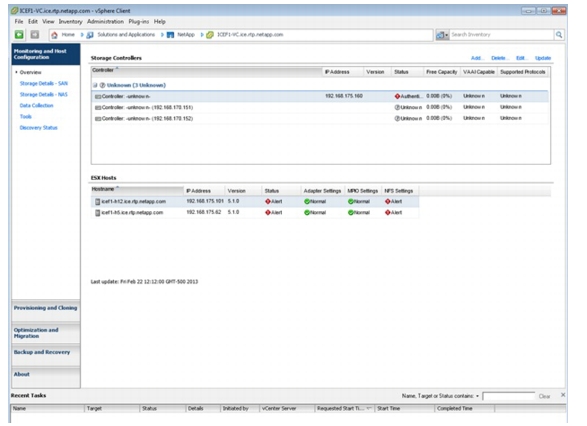
Task: Open the File menu
Action: 19,22
